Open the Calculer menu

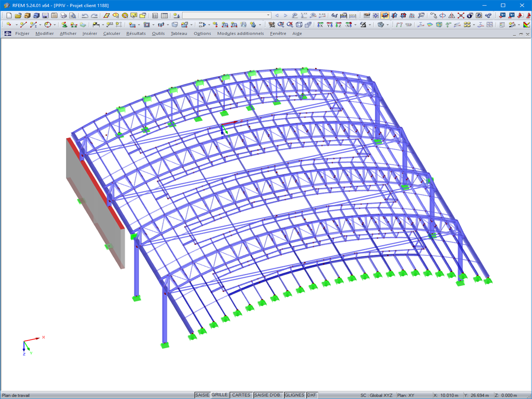(111, 34)
